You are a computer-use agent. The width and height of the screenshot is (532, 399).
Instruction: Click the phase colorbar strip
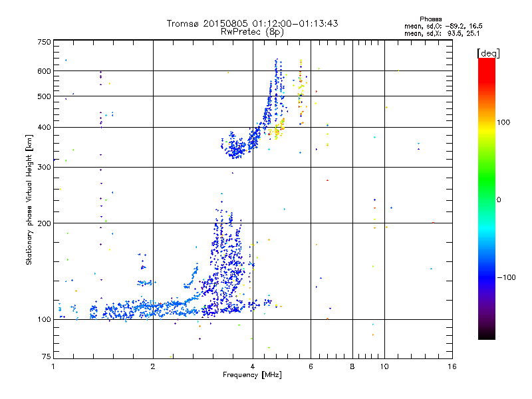click(487, 198)
